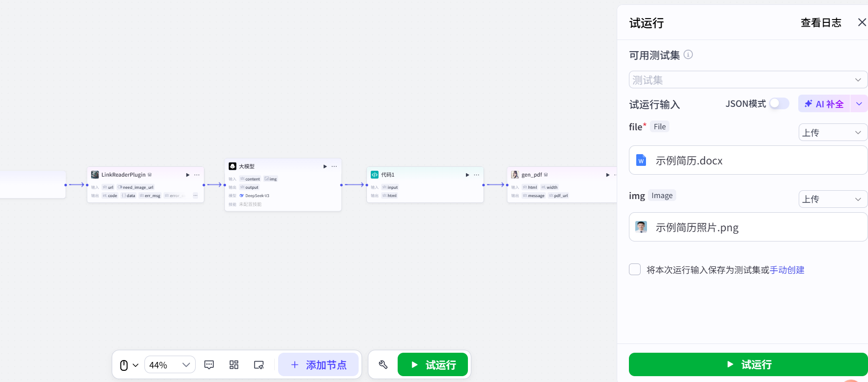The width and height of the screenshot is (868, 382).
Task: Open the LinkReaderPlugin node more-options menu
Action: [x=197, y=175]
